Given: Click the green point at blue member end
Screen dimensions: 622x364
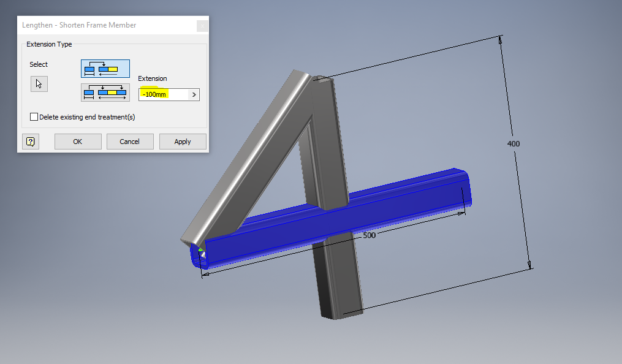Looking at the screenshot, I should pyautogui.click(x=200, y=250).
